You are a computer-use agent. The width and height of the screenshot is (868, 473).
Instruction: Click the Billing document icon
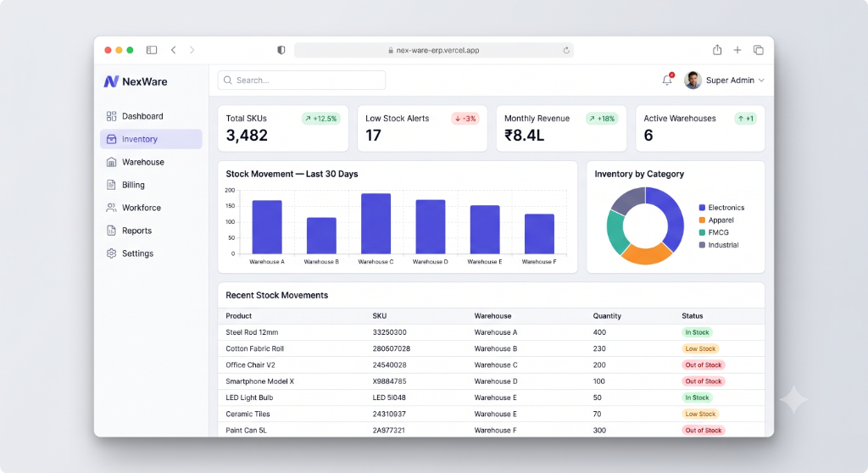(x=111, y=185)
